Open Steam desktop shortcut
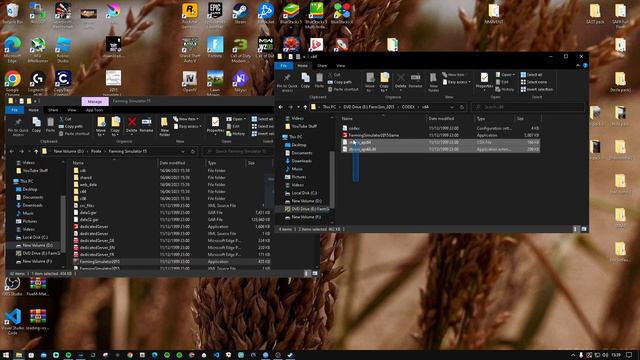 pos(240,14)
